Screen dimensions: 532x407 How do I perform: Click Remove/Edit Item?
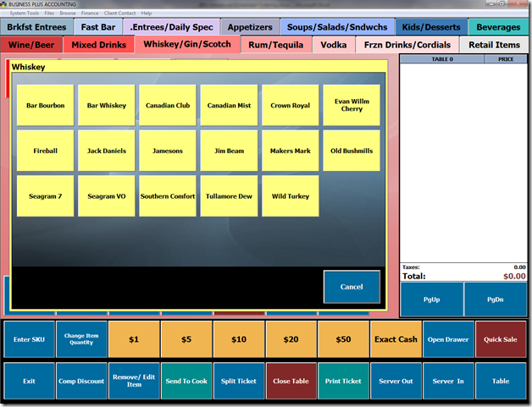pos(134,381)
